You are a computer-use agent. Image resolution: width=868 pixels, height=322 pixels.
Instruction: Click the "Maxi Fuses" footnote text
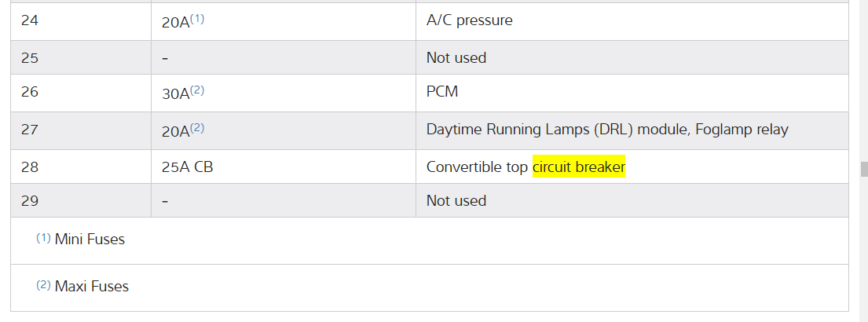91,287
